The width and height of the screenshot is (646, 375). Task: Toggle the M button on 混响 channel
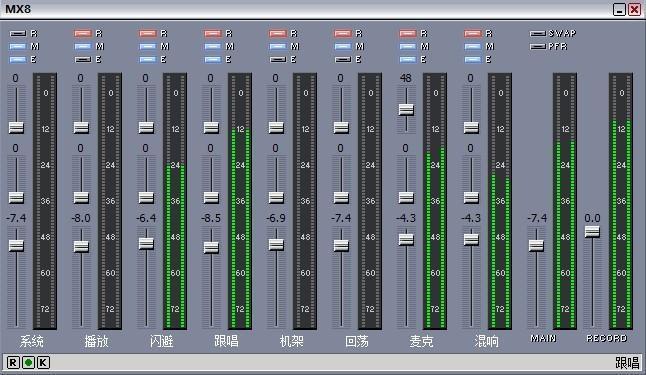[x=473, y=47]
